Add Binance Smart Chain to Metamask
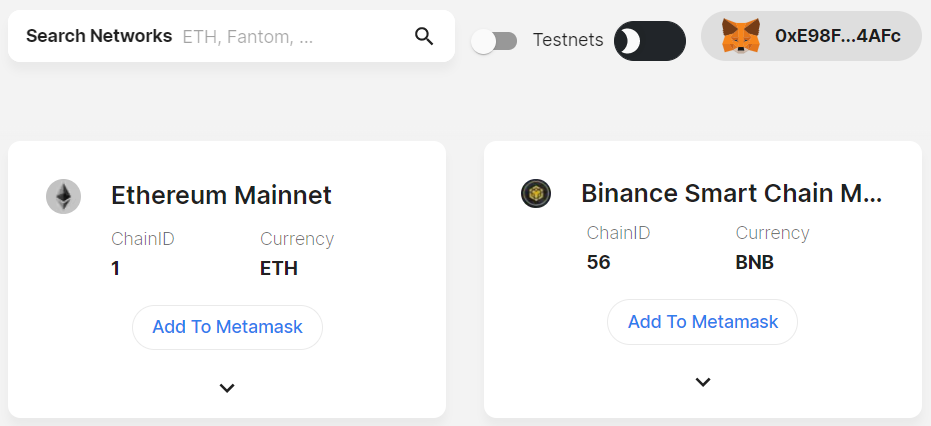 tap(703, 321)
